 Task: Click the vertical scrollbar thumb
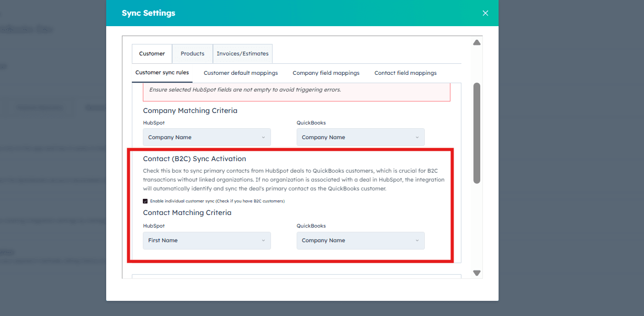(477, 133)
